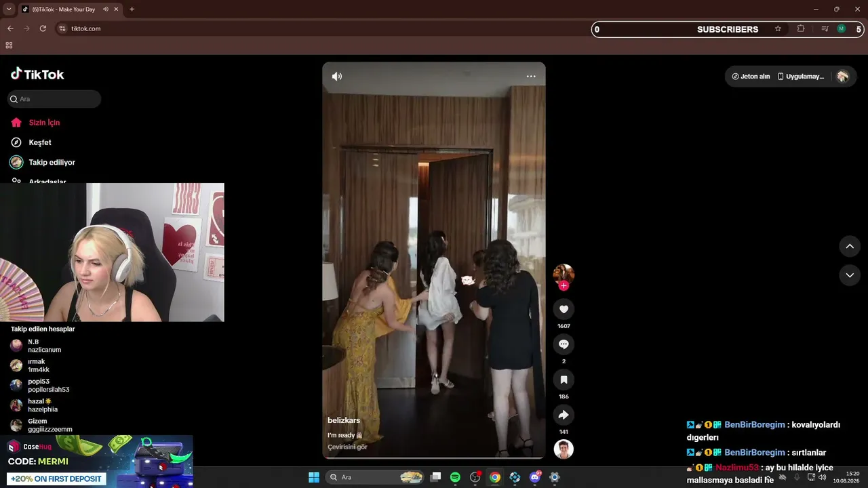Open the Chrome profile 'M' avatar
868x488 pixels.
click(x=842, y=28)
